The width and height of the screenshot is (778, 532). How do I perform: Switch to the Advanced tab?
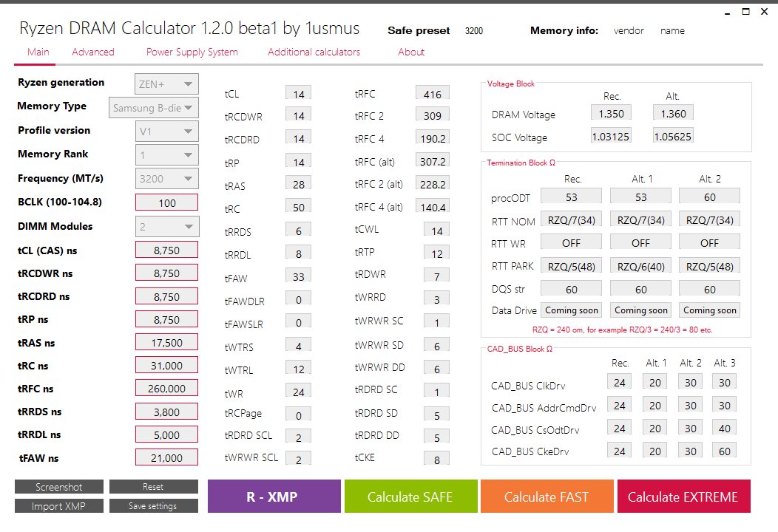(92, 52)
